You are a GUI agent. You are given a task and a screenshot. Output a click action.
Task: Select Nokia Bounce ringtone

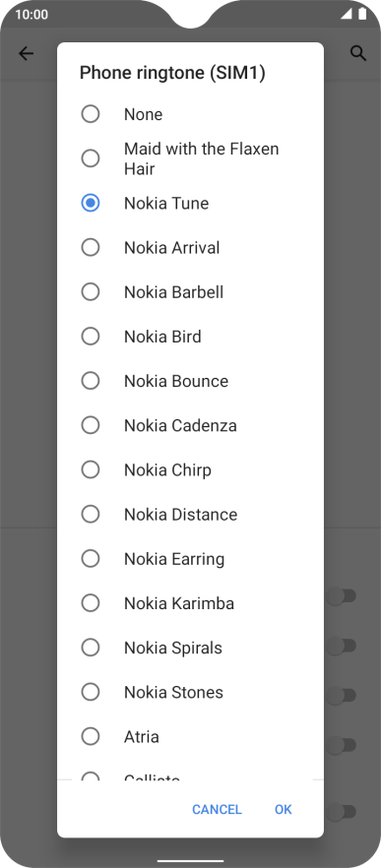pos(191,381)
